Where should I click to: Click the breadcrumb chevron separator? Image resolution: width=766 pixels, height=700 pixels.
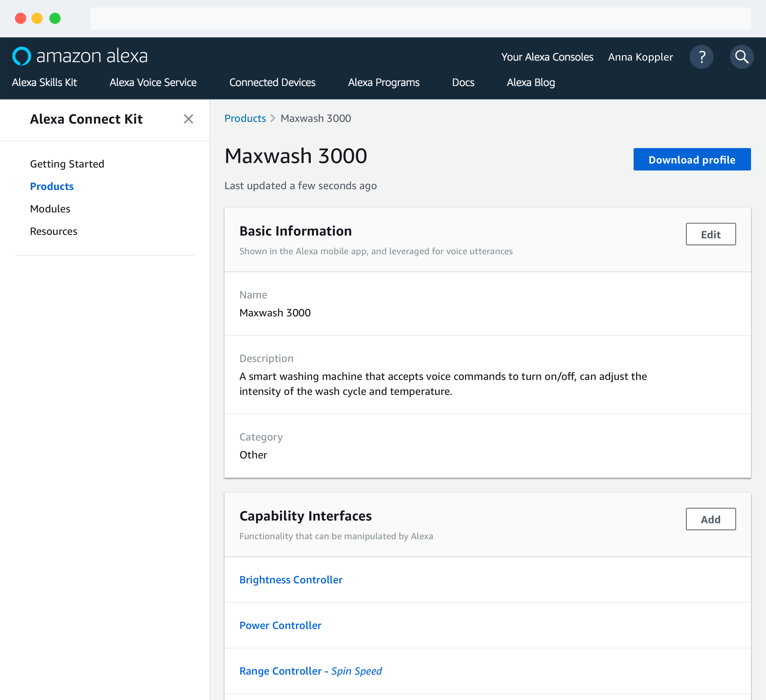(273, 119)
